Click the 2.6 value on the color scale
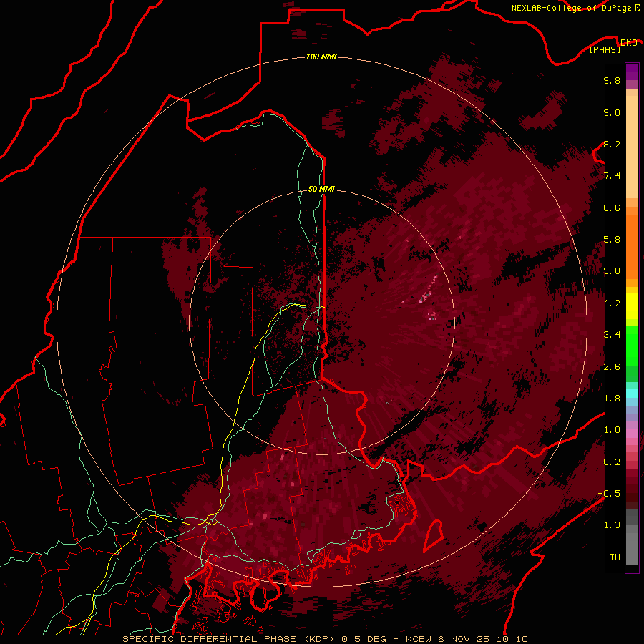 612,367
